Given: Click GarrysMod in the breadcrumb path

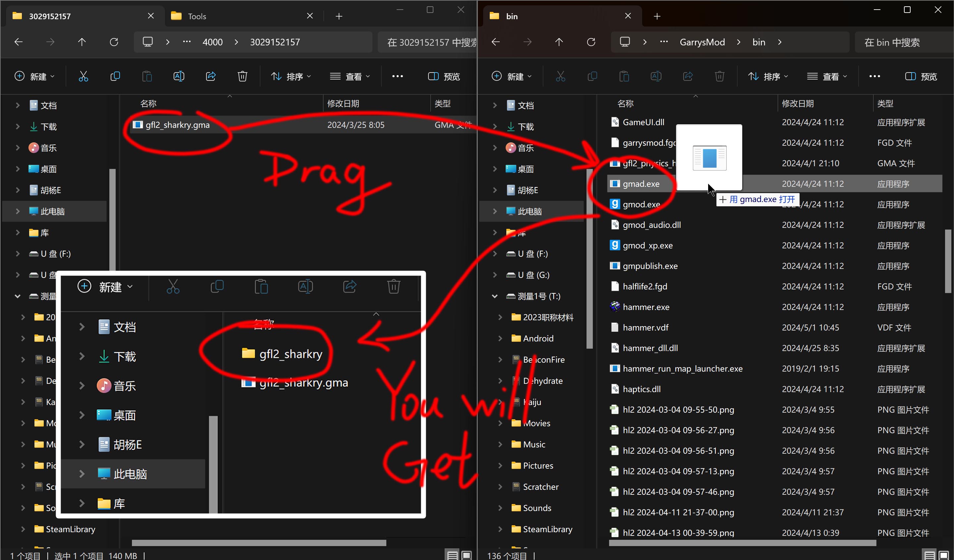Looking at the screenshot, I should tap(702, 42).
